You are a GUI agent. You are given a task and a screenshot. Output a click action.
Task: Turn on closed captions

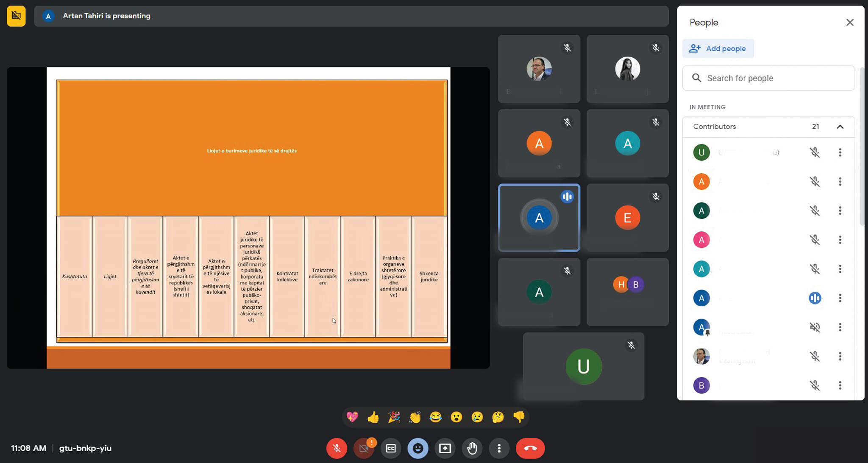[x=391, y=448]
